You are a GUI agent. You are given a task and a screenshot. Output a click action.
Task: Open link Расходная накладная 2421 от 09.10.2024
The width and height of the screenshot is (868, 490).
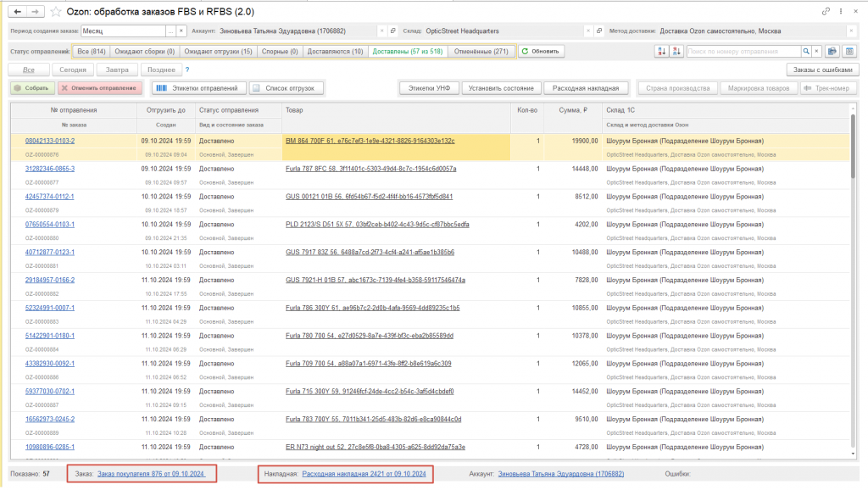pos(364,474)
